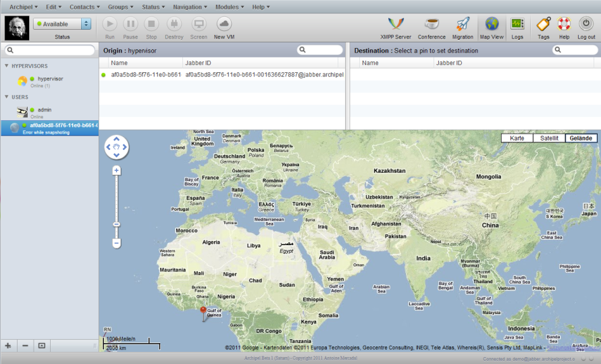This screenshot has width=601, height=364.
Task: Click the roster window icon in the bottom-left bar
Action: coord(42,346)
